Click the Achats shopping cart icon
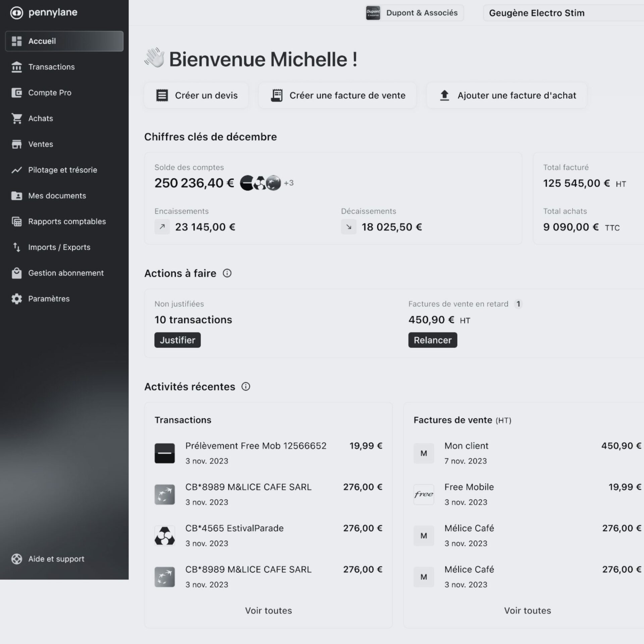The image size is (644, 644). coord(16,118)
